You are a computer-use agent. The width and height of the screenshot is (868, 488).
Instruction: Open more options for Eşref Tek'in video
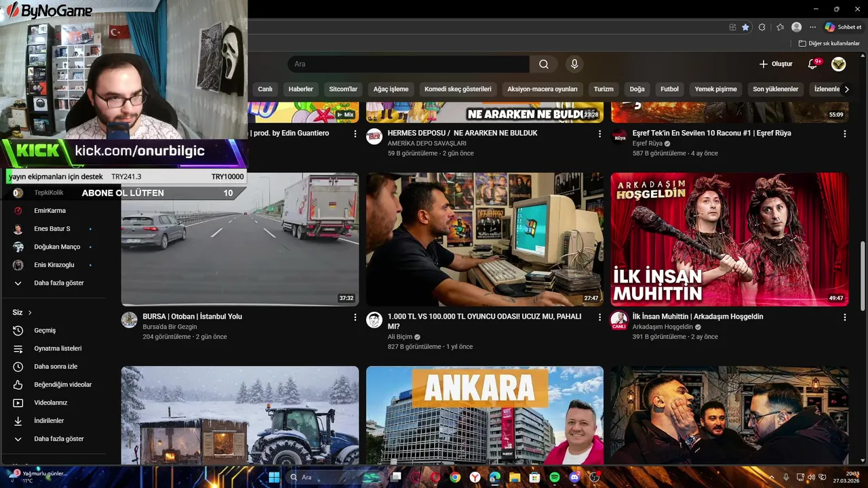[844, 134]
